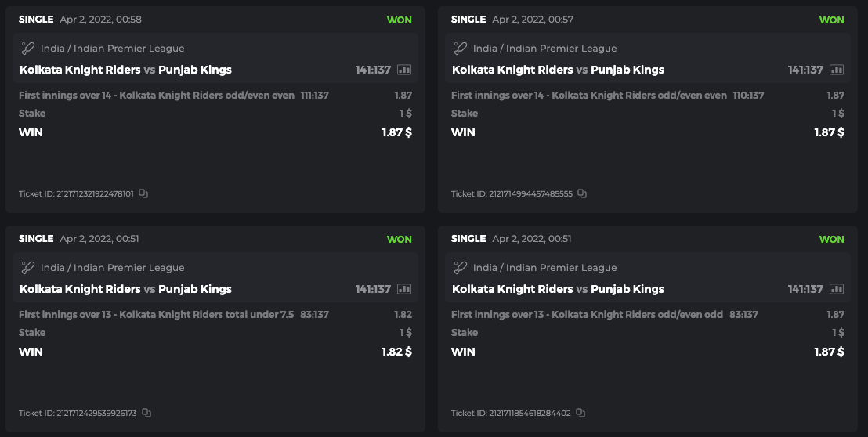Open statistics icon on odd/even odd bet

click(x=837, y=289)
